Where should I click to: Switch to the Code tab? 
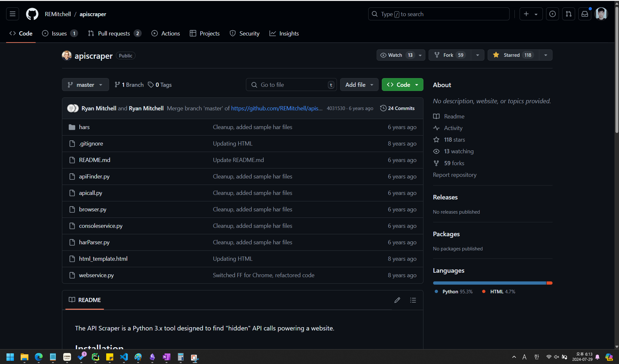[21, 34]
